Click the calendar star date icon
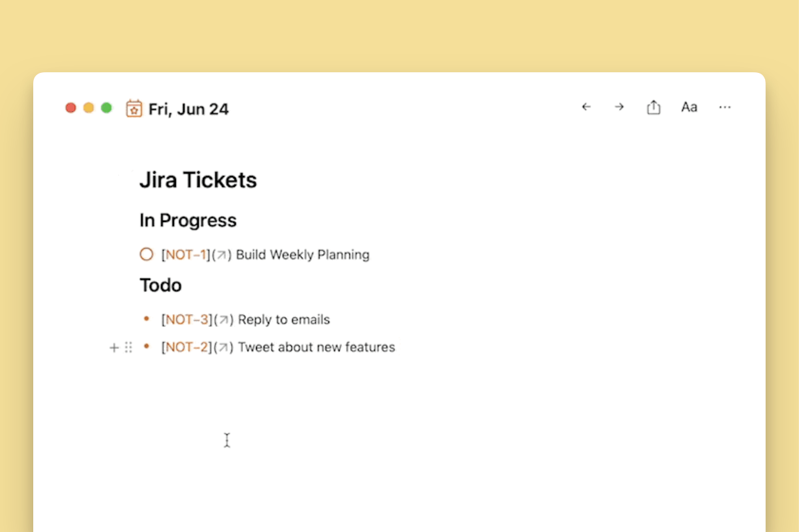 point(134,108)
